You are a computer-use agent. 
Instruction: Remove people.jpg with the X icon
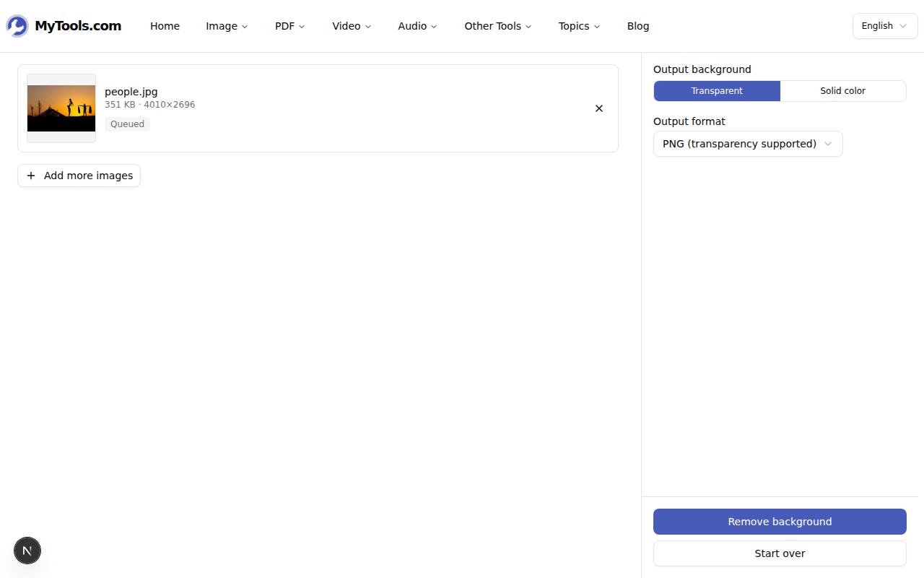point(599,108)
